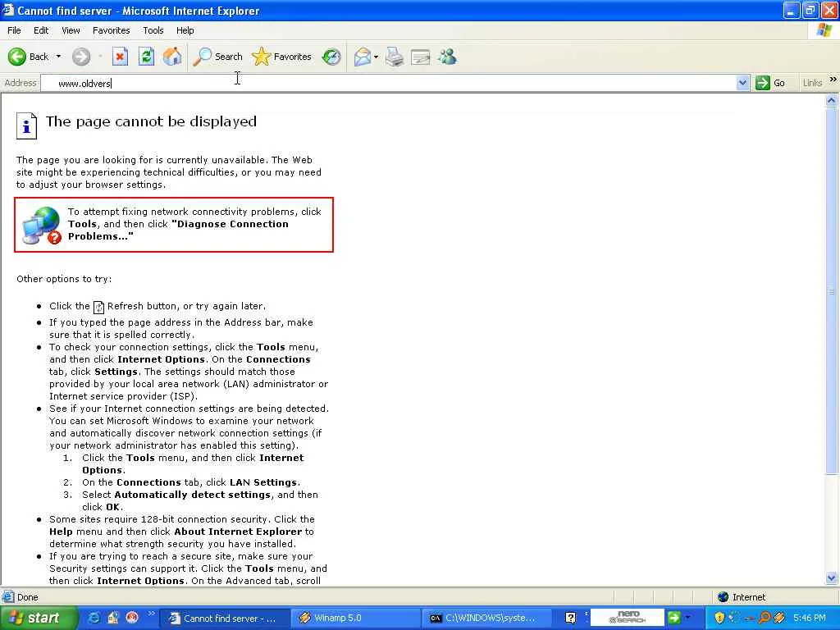This screenshot has width=840, height=630.
Task: Click inside the Address bar field
Action: (x=388, y=83)
